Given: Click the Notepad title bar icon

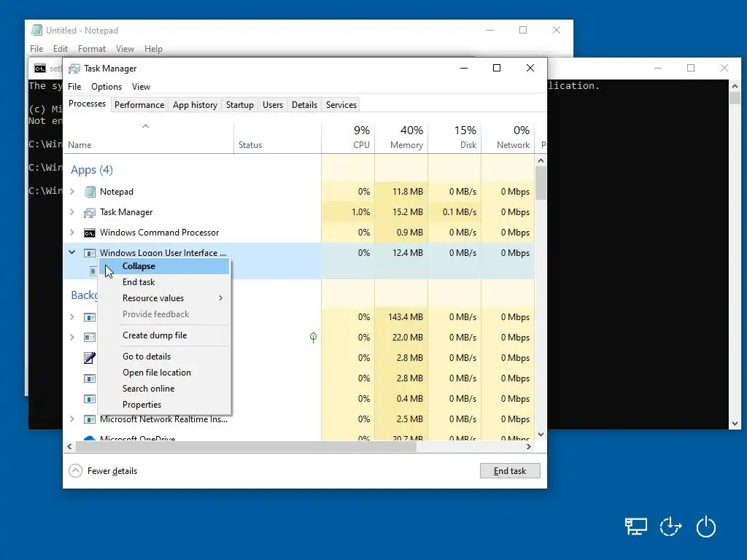Looking at the screenshot, I should point(36,30).
